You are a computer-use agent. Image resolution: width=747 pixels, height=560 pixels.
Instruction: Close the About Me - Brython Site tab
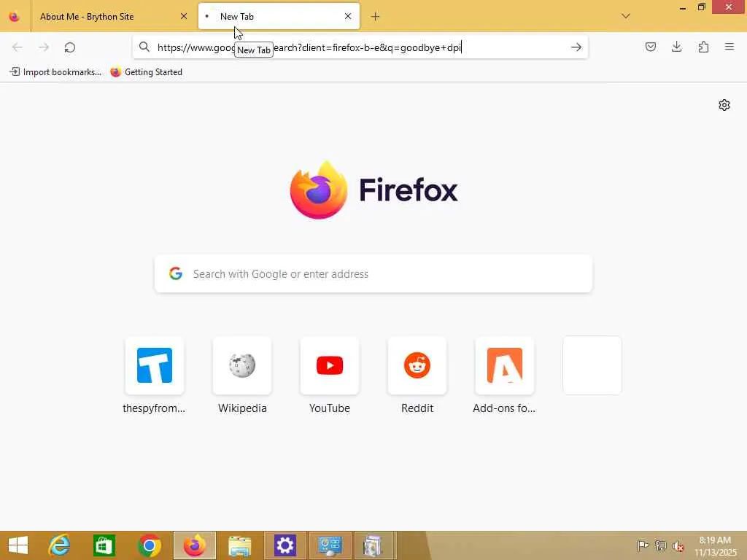point(183,17)
